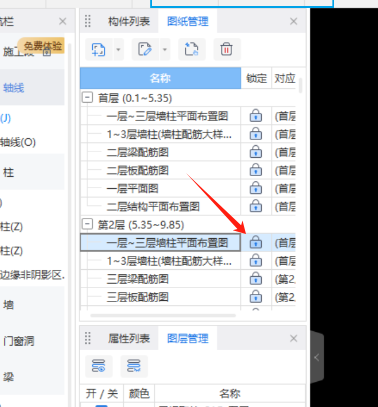Toggle lock for 1~3层墙柱 row under 首层
The width and height of the screenshot is (378, 407).
(x=256, y=134)
